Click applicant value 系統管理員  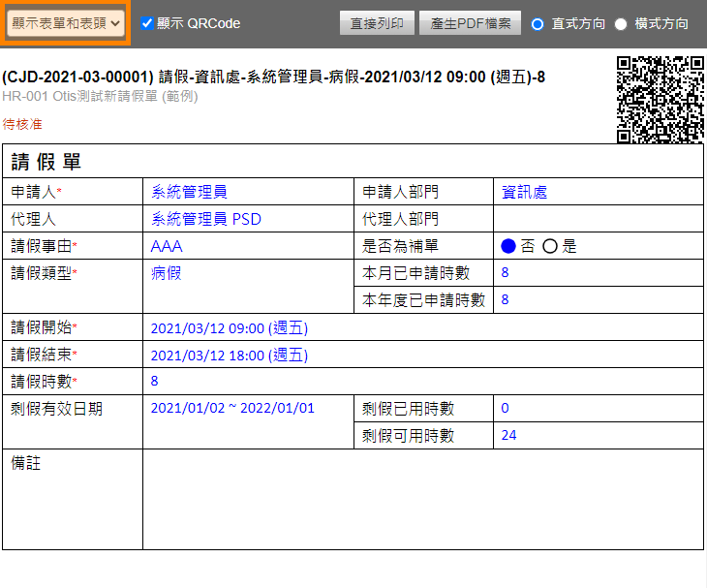tap(189, 192)
